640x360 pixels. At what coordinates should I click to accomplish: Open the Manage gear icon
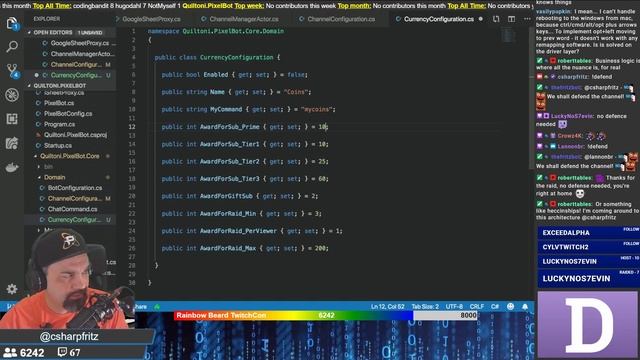[x=12, y=289]
